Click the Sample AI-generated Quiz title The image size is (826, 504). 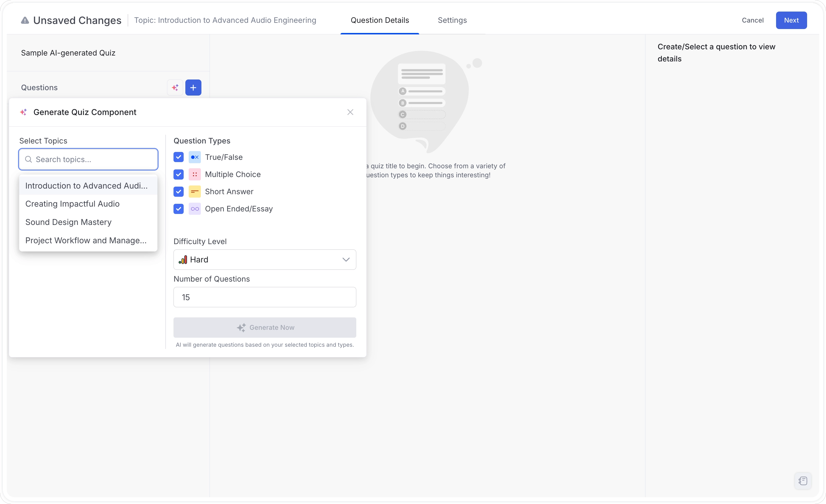[x=68, y=53]
